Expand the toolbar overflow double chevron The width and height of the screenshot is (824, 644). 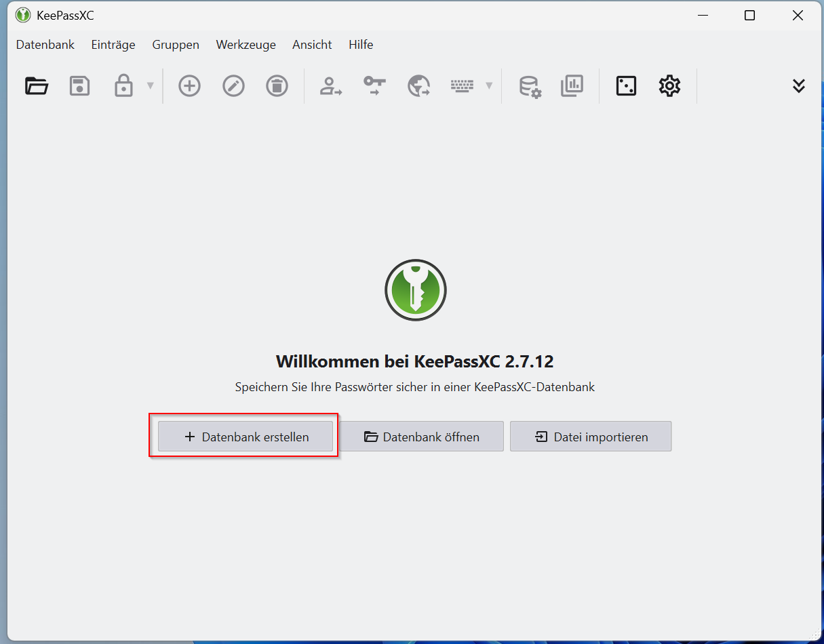coord(799,86)
